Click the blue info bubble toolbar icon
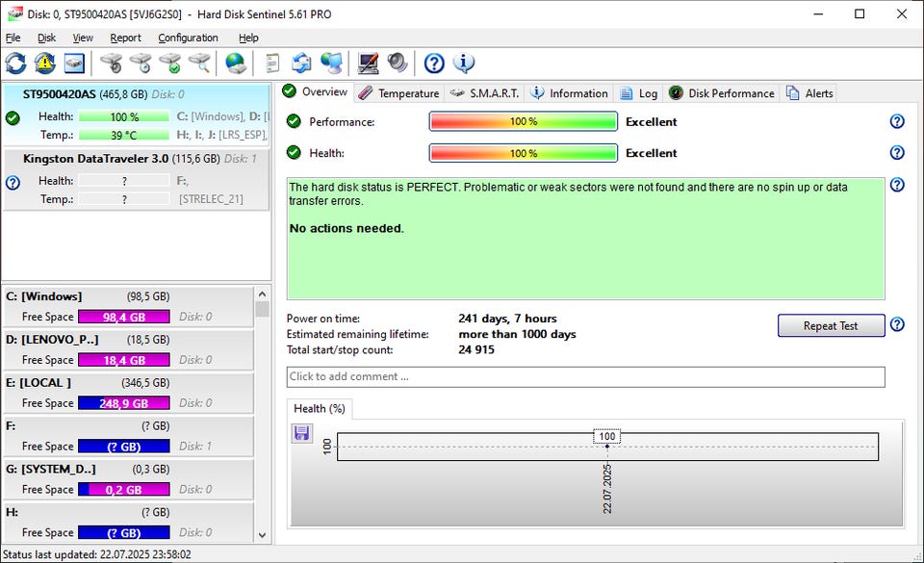The height and width of the screenshot is (563, 924). [464, 64]
